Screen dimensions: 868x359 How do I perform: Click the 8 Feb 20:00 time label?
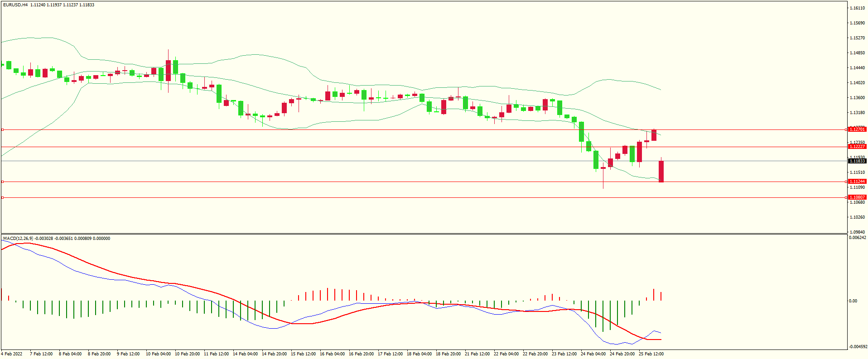click(x=99, y=354)
